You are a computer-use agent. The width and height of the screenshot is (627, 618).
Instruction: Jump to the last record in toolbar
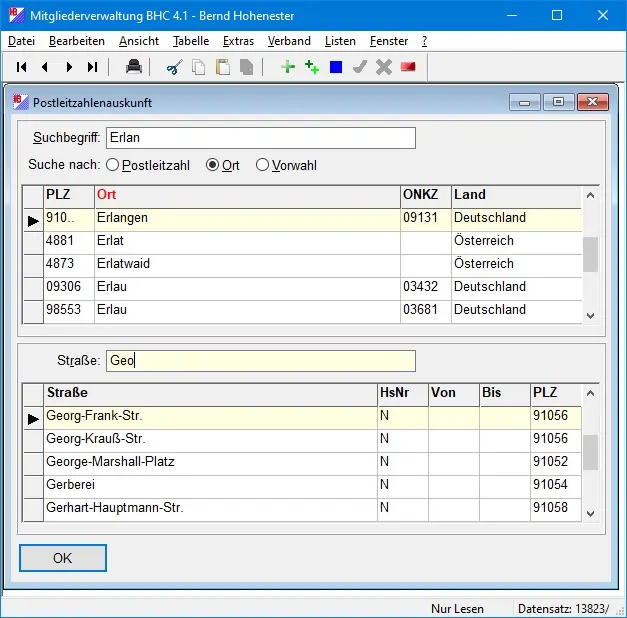[x=93, y=67]
